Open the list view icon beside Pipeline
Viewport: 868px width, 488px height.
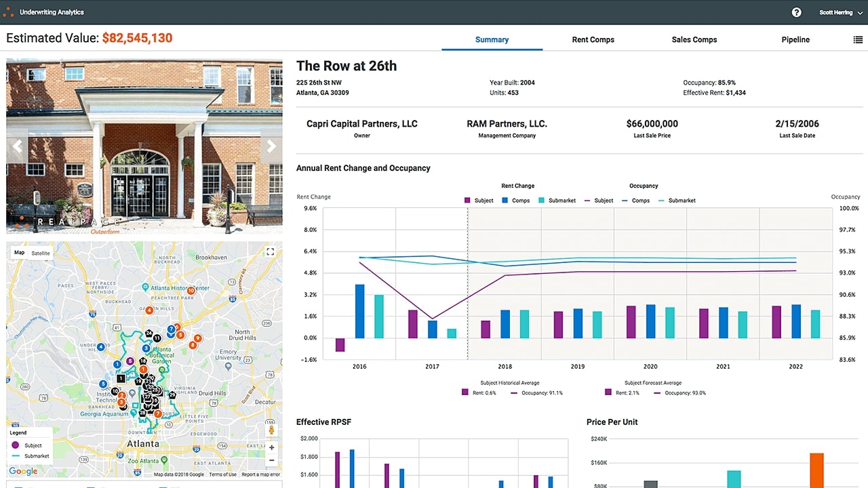click(858, 40)
